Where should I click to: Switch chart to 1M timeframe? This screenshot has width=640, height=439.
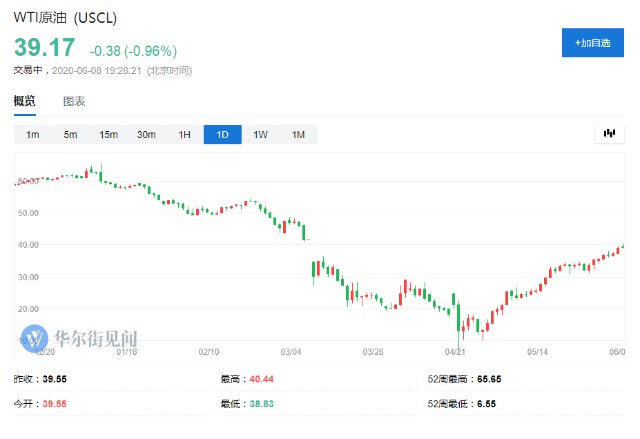pyautogui.click(x=298, y=135)
